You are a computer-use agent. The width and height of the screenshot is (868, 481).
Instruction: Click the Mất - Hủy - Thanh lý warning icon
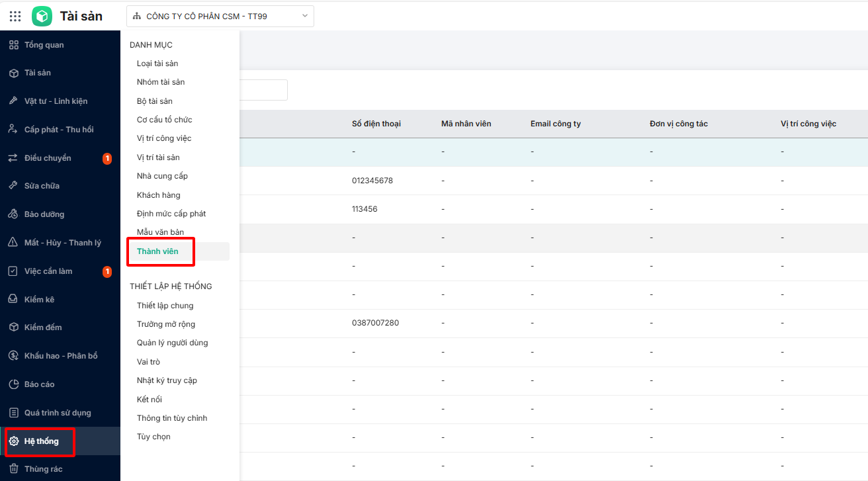[x=13, y=243]
